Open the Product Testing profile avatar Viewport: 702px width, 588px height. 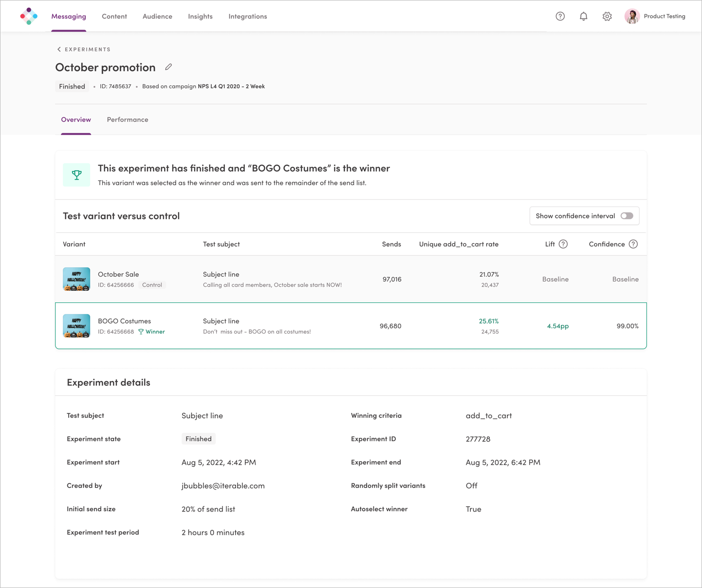coord(632,16)
